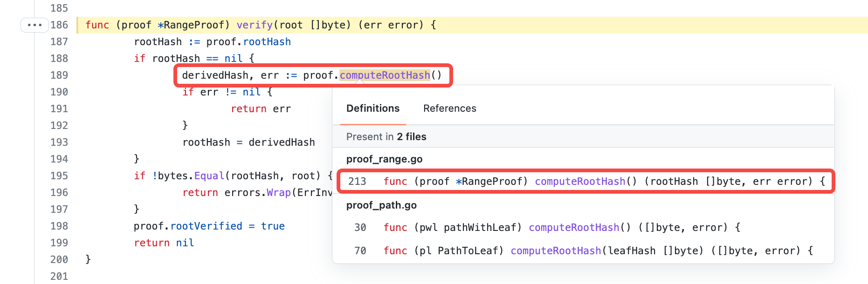Switch to the References tab
Viewport: 868px width, 284px height.
coord(449,108)
